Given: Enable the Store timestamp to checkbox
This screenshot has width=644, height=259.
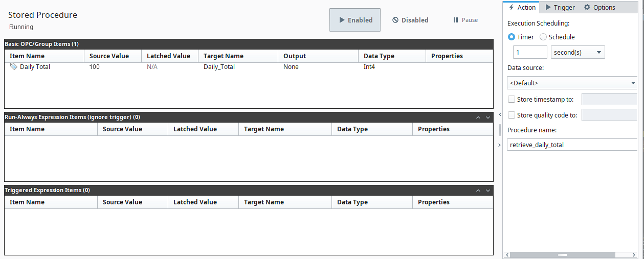Looking at the screenshot, I should pyautogui.click(x=512, y=100).
